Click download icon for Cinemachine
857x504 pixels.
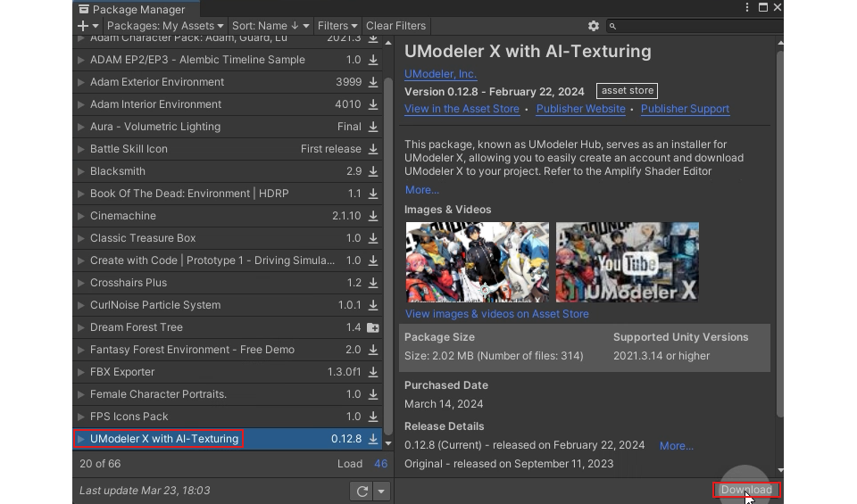(x=373, y=216)
